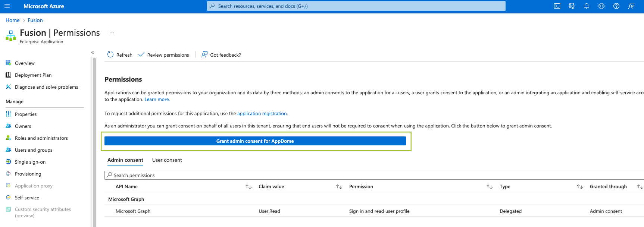Click the Refresh toolbar button
The height and width of the screenshot is (227, 644).
point(120,55)
